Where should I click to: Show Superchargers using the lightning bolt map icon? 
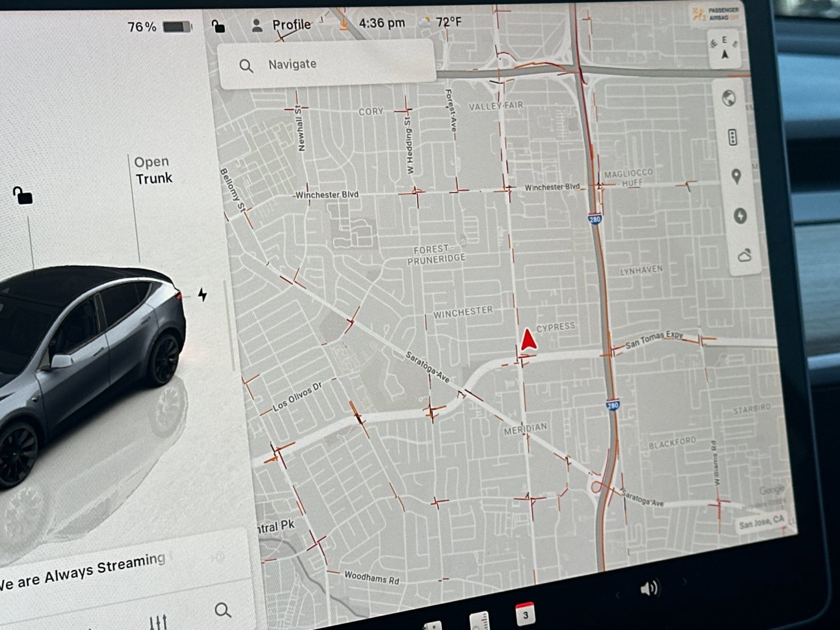[739, 216]
